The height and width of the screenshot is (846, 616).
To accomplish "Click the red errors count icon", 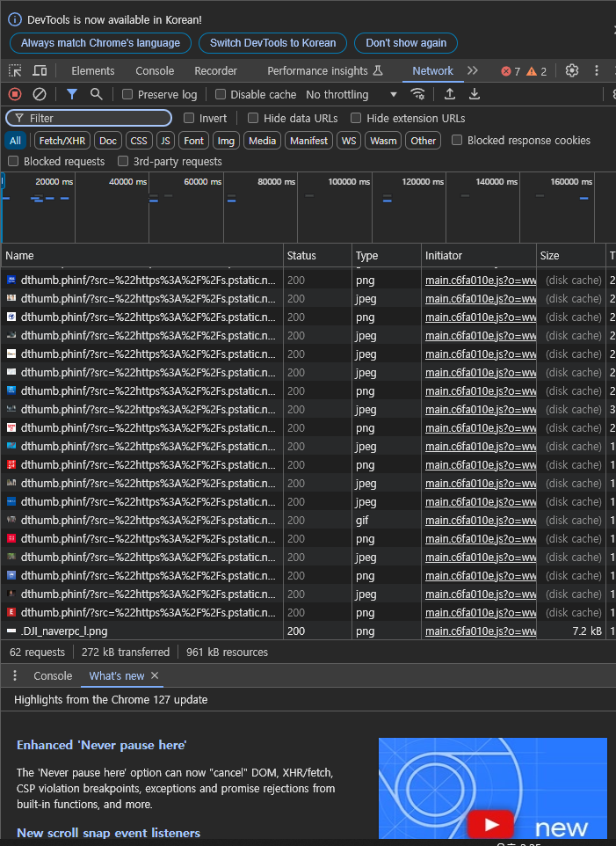I will pyautogui.click(x=506, y=71).
